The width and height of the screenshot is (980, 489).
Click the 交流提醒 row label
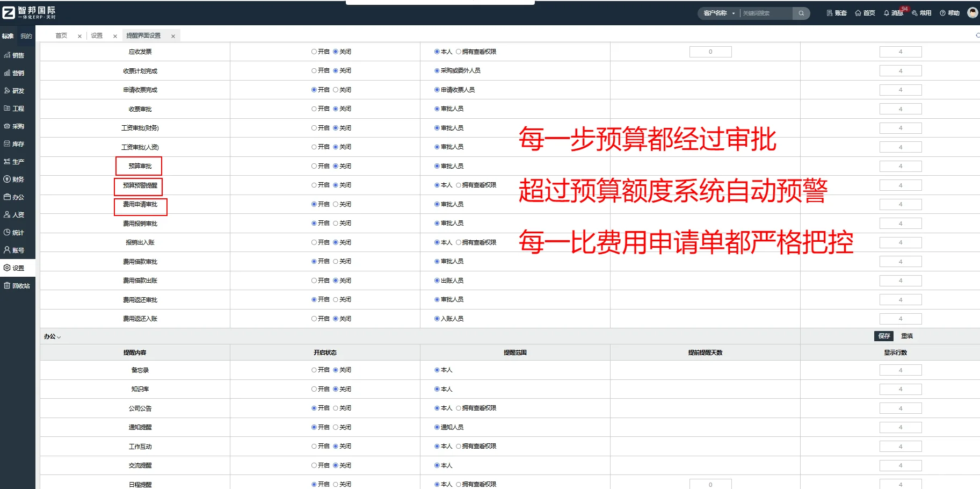pyautogui.click(x=140, y=465)
